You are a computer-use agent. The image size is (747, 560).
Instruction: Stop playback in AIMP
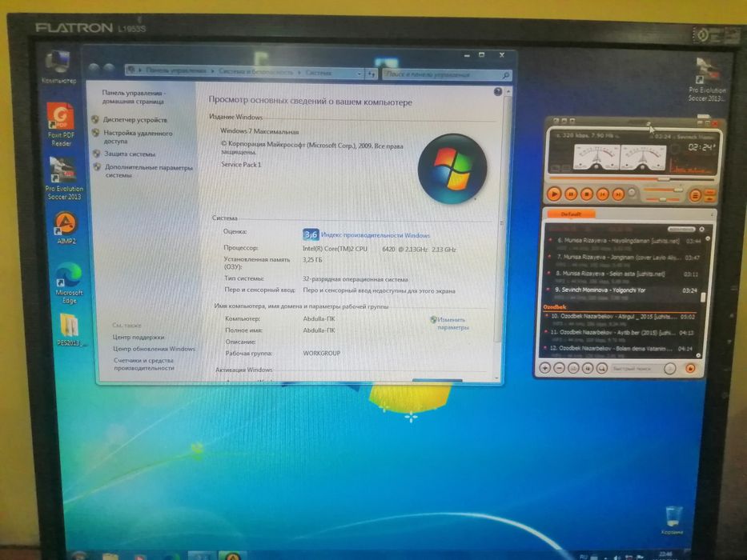coord(586,194)
